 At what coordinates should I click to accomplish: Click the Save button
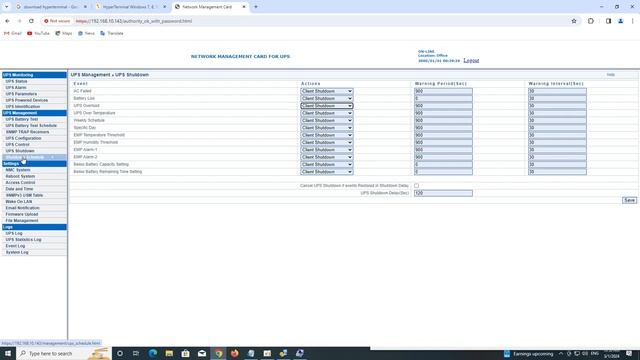[629, 200]
